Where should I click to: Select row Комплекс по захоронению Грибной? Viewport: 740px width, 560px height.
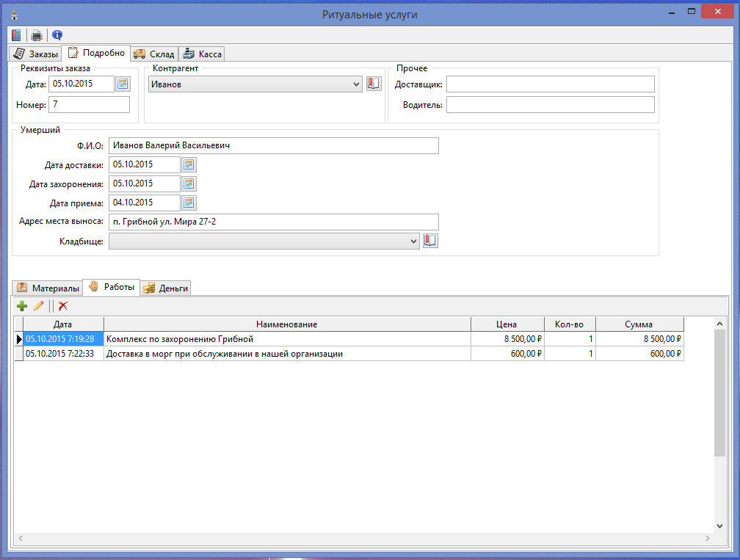pos(349,339)
